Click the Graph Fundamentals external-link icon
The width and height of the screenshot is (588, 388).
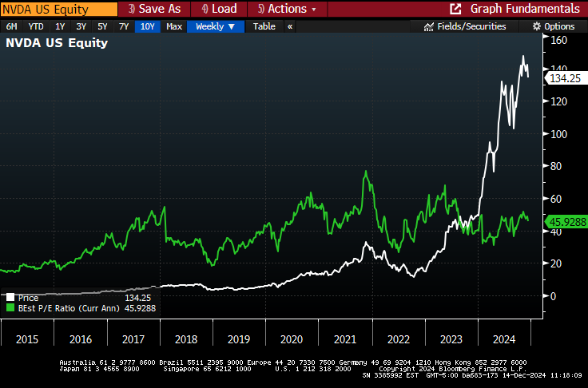(455, 9)
